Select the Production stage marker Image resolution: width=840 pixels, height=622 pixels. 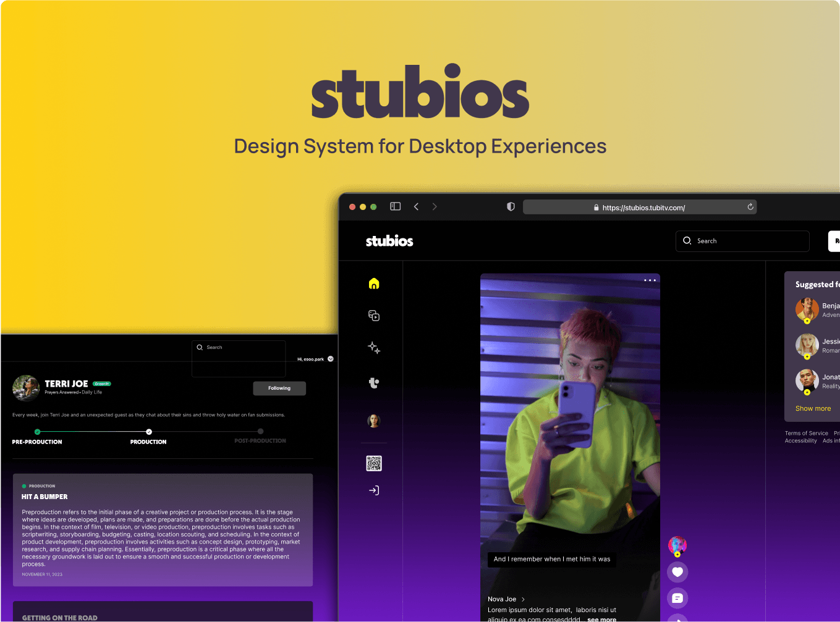(x=149, y=432)
